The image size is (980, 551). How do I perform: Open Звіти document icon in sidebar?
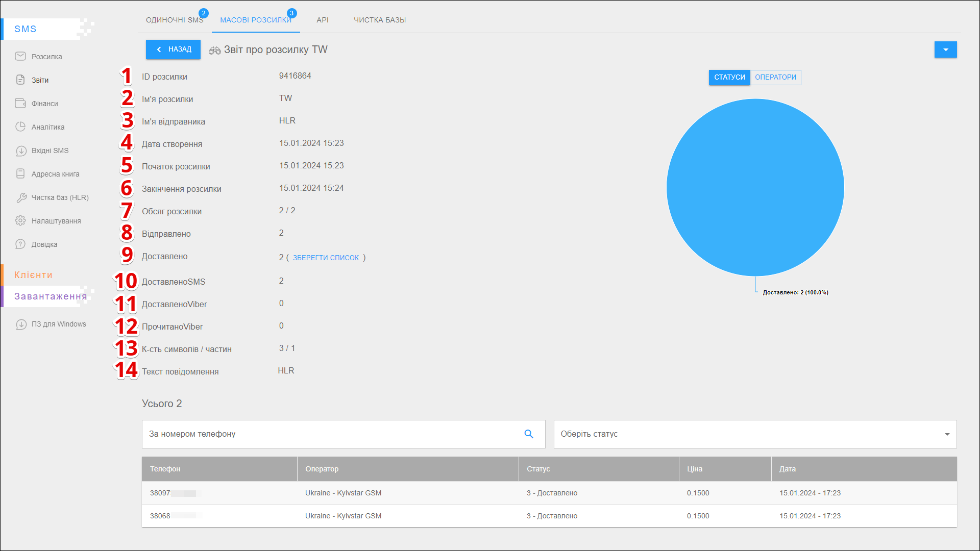20,80
